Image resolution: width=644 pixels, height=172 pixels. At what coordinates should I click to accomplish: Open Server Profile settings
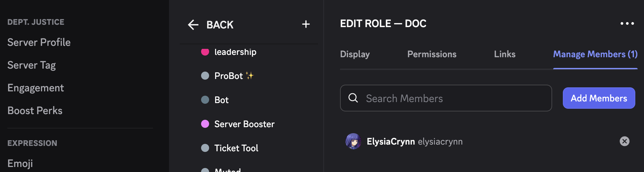(39, 42)
